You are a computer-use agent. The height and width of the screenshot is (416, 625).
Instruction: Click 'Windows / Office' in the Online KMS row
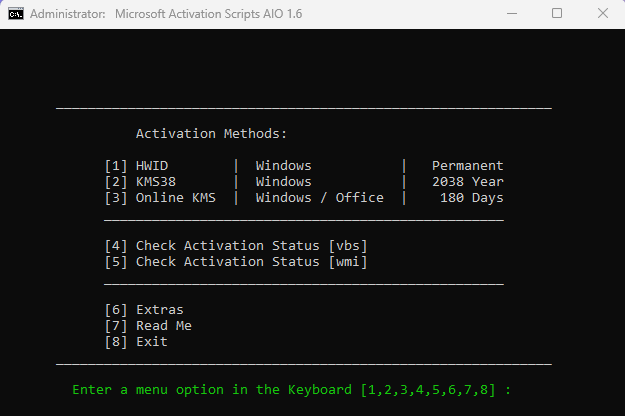(320, 198)
